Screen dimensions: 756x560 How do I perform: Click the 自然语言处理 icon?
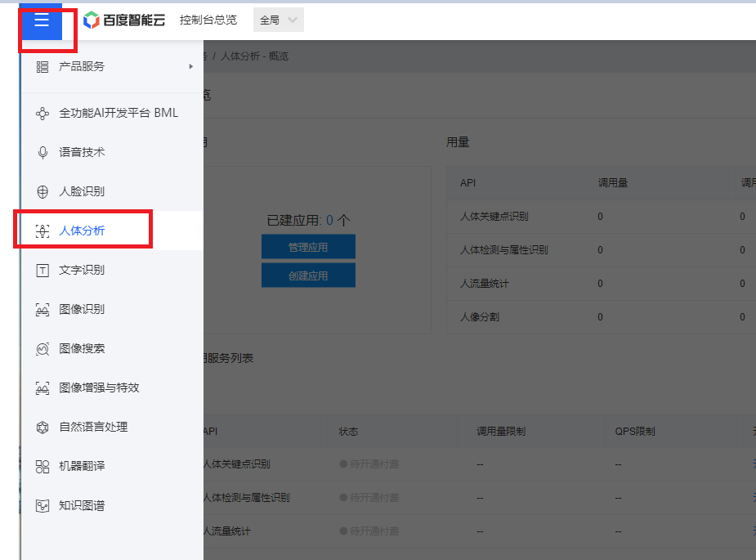pyautogui.click(x=42, y=428)
